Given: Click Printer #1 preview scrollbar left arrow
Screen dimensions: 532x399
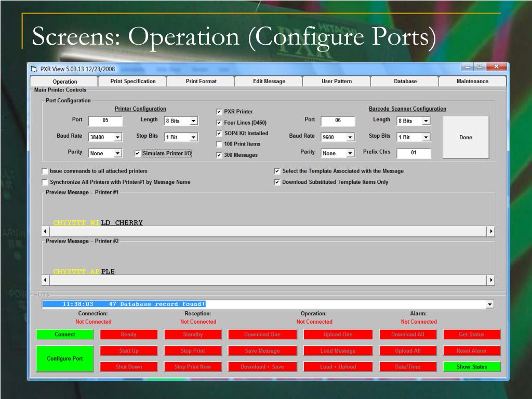Looking at the screenshot, I should point(45,231).
